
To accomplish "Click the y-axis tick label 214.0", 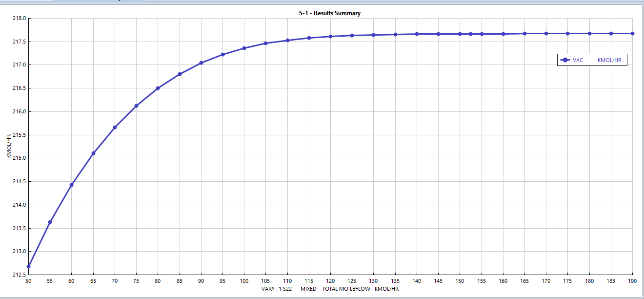I will (x=19, y=205).
